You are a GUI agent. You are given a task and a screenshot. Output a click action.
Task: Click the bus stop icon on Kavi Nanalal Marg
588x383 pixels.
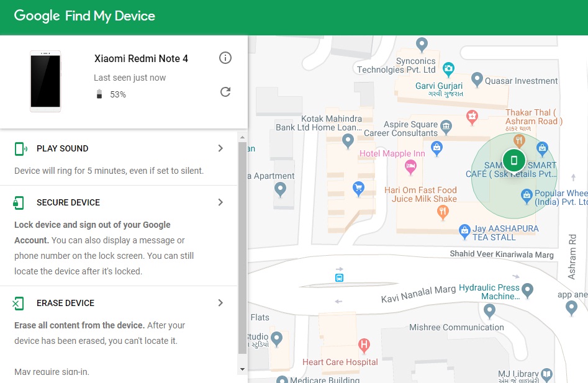339,277
